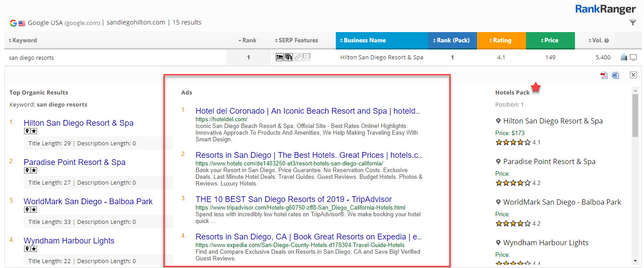The width and height of the screenshot is (644, 268).
Task: Open Paradise Point Resort & Spa organic result
Action: tap(74, 162)
